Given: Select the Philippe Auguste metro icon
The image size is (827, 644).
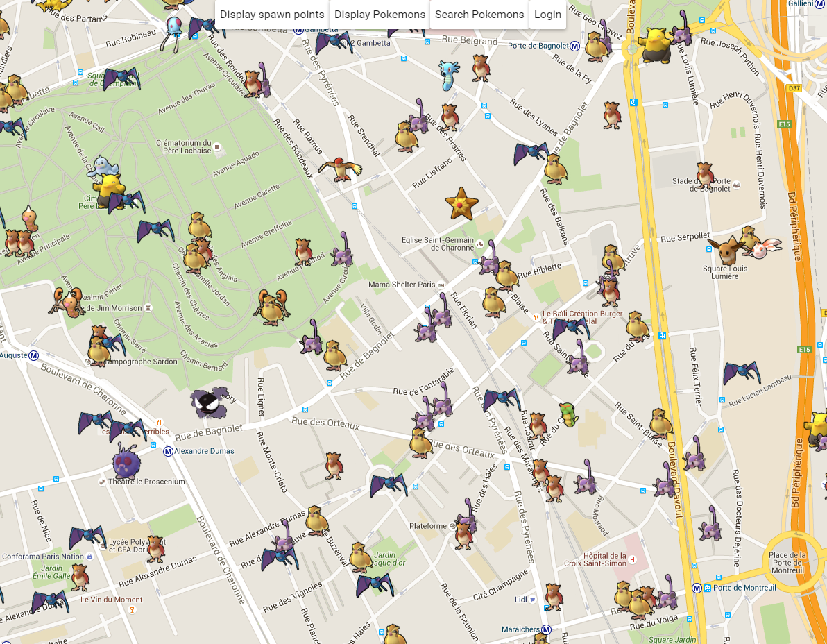Looking at the screenshot, I should [34, 355].
